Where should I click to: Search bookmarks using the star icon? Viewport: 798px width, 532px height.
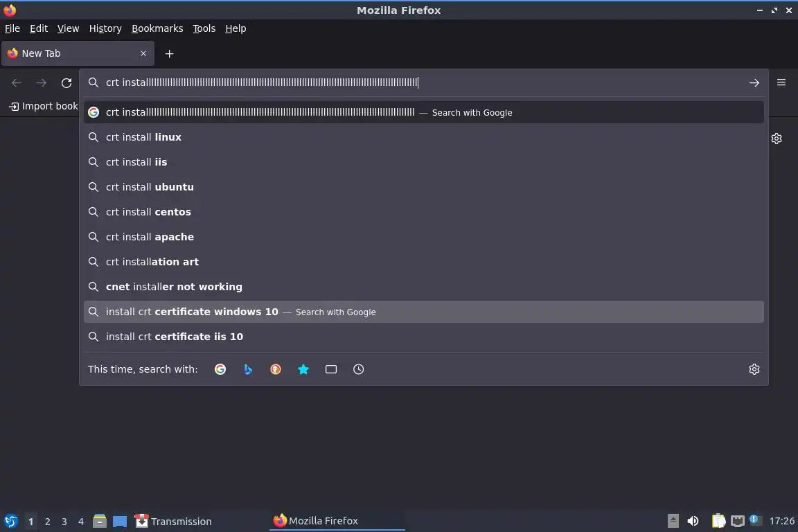click(x=303, y=369)
